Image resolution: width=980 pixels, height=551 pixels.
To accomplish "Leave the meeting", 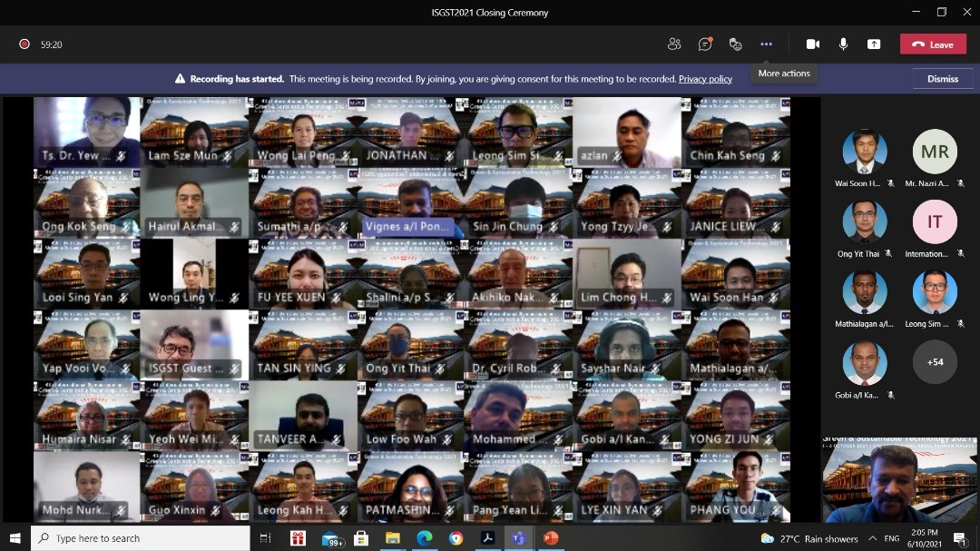I will (x=933, y=44).
